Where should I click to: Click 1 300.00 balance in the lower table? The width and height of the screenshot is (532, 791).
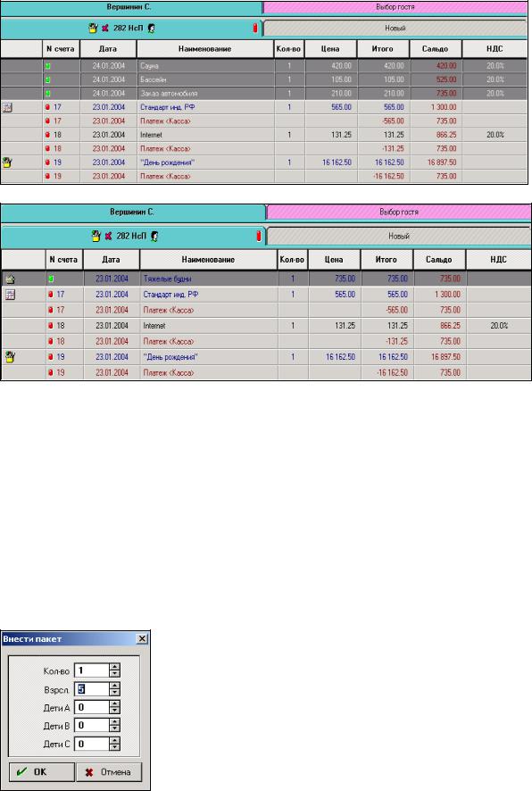[x=447, y=295]
